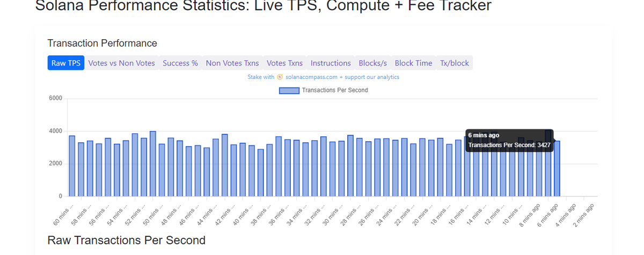The image size is (644, 255).
Task: Click the '2 mins ago' x-axis label
Action: [x=584, y=215]
